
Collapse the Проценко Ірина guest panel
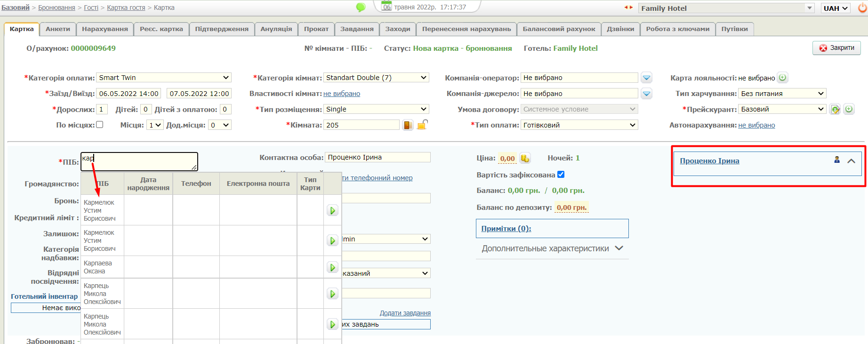coord(851,161)
